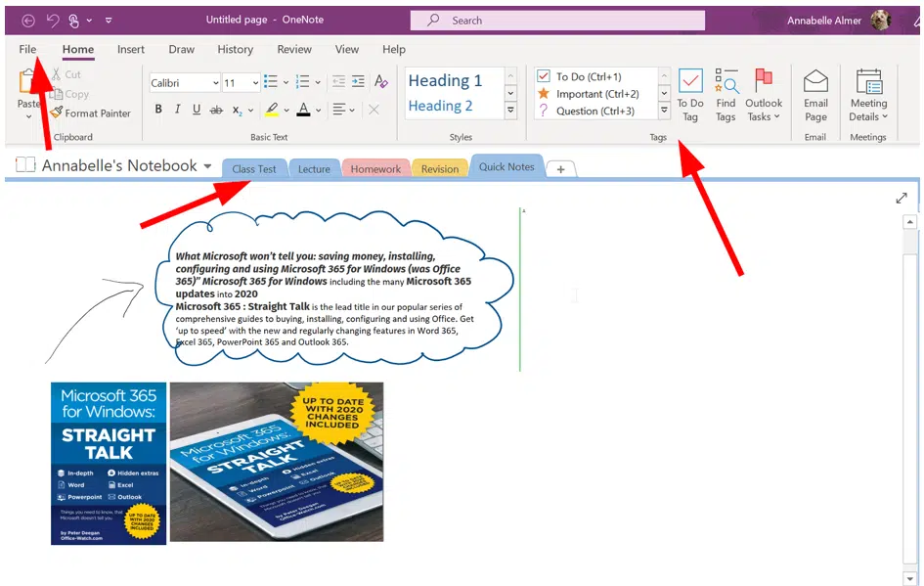
Task: Expand the bullet list style arrow
Action: 286,82
